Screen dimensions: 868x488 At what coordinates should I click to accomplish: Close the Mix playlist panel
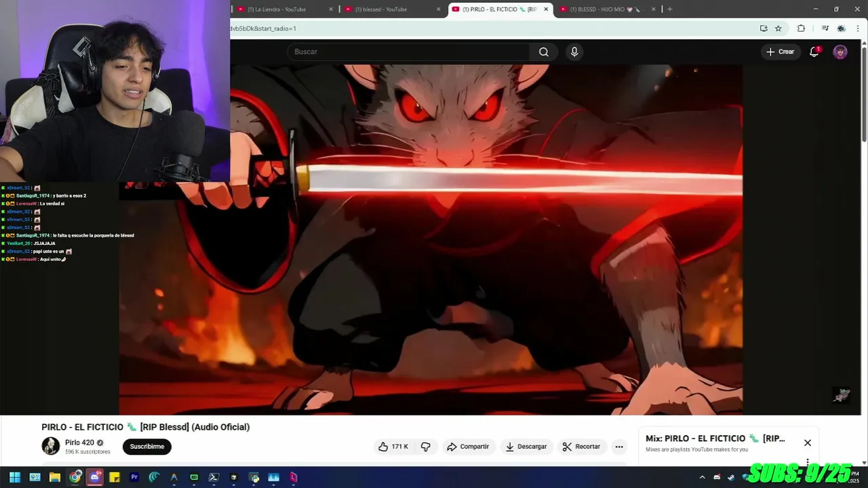pos(808,443)
